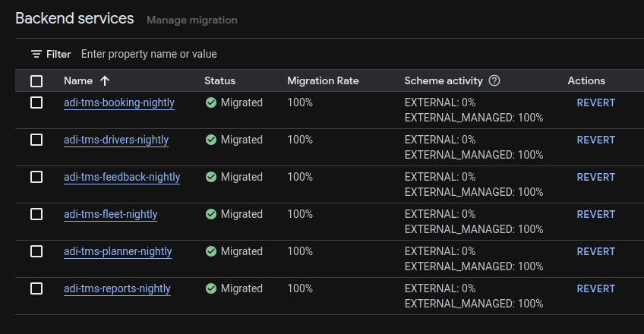The width and height of the screenshot is (644, 334).
Task: Revert migration for adi-tms-reports-nightly
Action: 596,288
